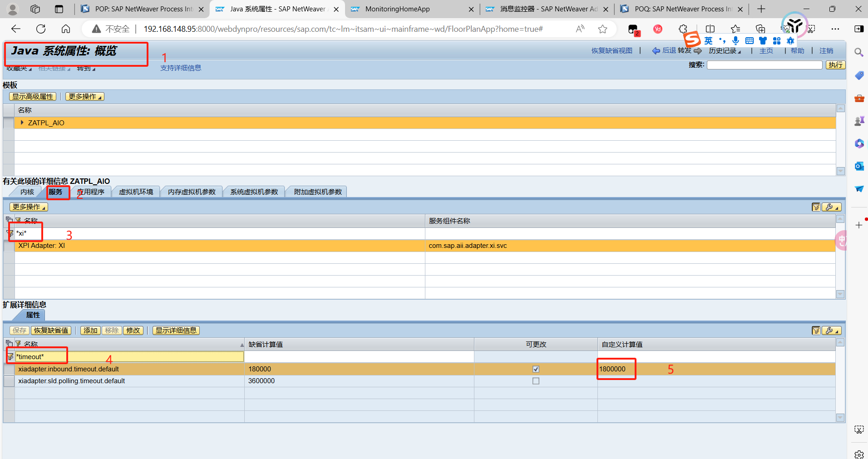Open the 转到 dropdown menu

pyautogui.click(x=86, y=69)
